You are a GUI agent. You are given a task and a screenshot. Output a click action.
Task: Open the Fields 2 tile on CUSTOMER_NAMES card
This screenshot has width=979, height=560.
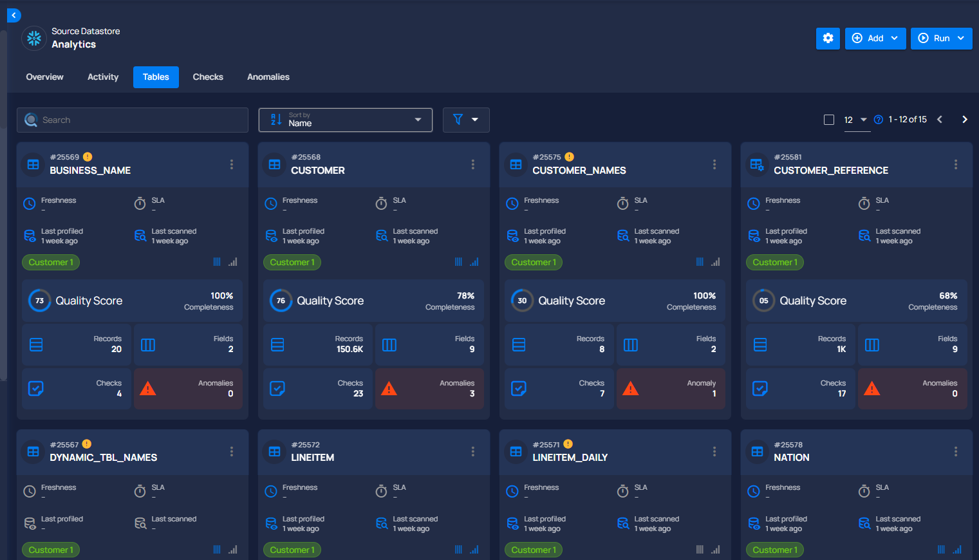(x=671, y=344)
